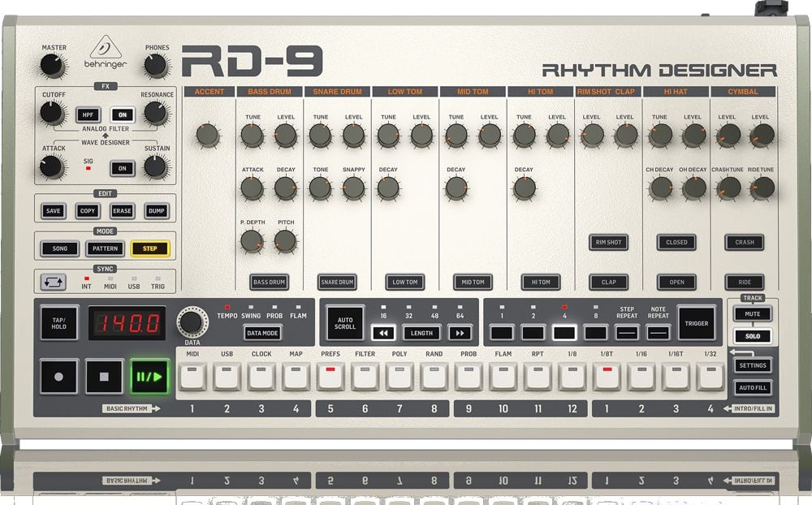Image resolution: width=812 pixels, height=505 pixels.
Task: Select the LOW TOM instrument button
Action: coord(405,283)
